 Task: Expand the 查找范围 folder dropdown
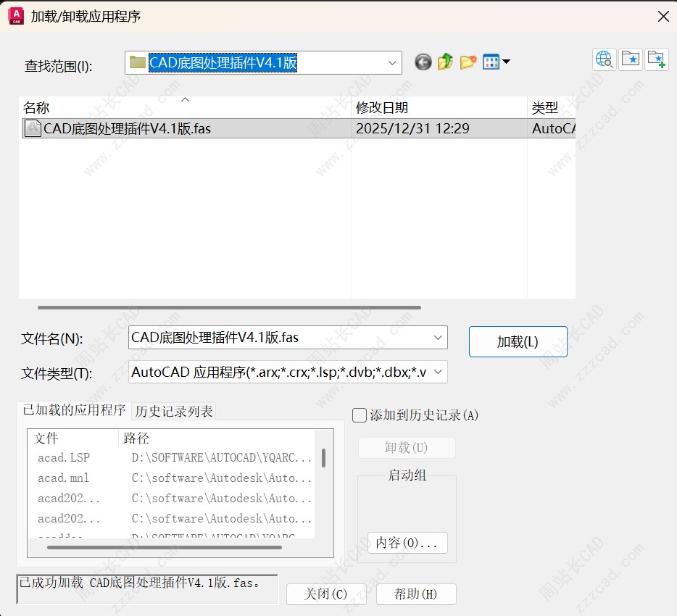[x=393, y=63]
